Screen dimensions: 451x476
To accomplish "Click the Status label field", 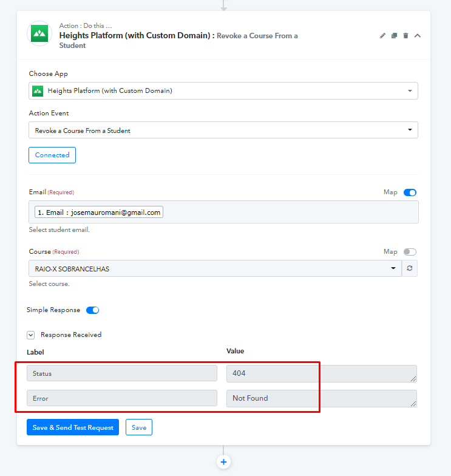I will (121, 373).
